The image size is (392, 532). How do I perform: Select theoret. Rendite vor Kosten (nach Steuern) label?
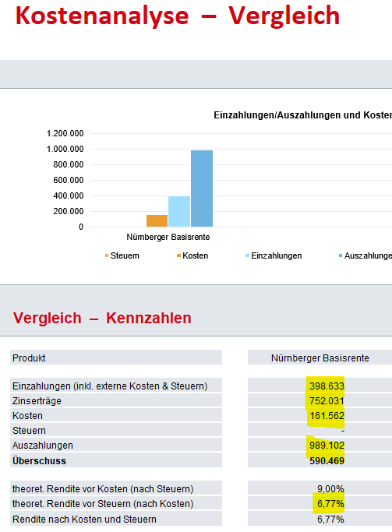click(103, 489)
